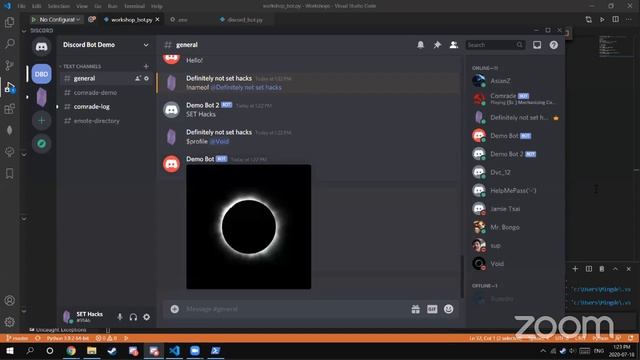
Task: Click Demo Bot 2 in member list
Action: [x=514, y=154]
